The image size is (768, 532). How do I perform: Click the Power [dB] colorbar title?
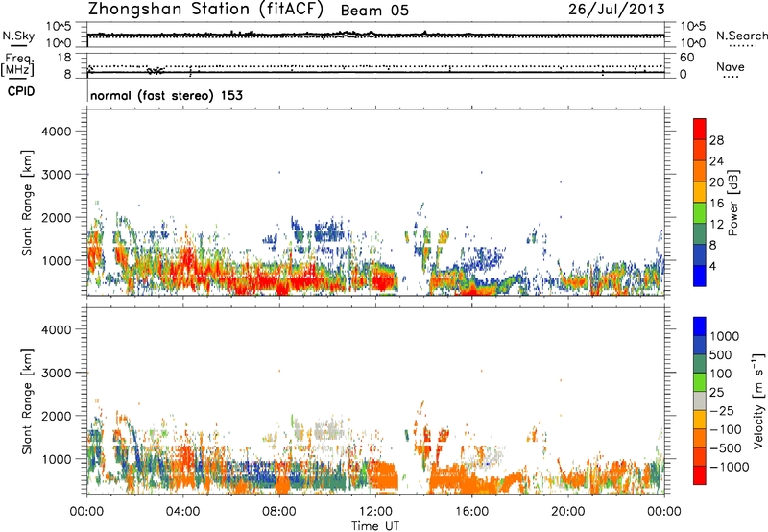(x=732, y=203)
